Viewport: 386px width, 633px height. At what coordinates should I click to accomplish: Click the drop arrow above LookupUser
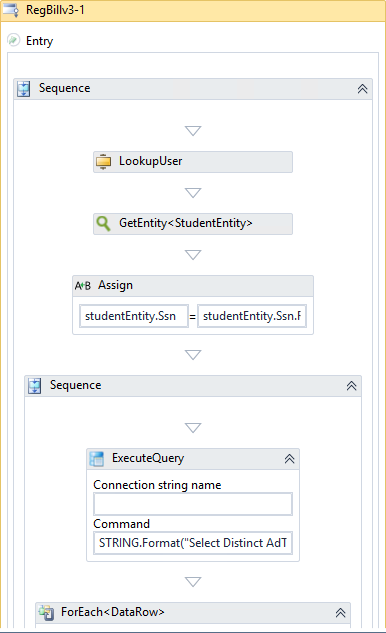pos(193,131)
